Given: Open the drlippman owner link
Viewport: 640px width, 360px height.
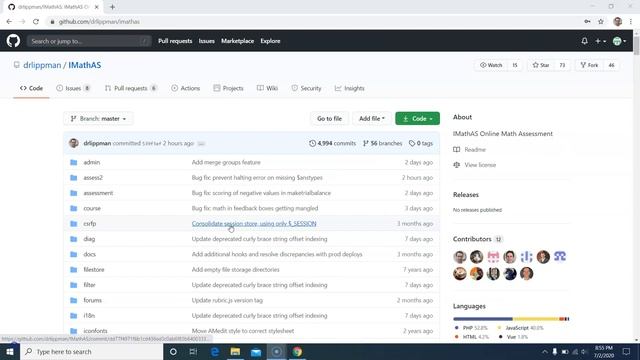Looking at the screenshot, I should (x=42, y=65).
